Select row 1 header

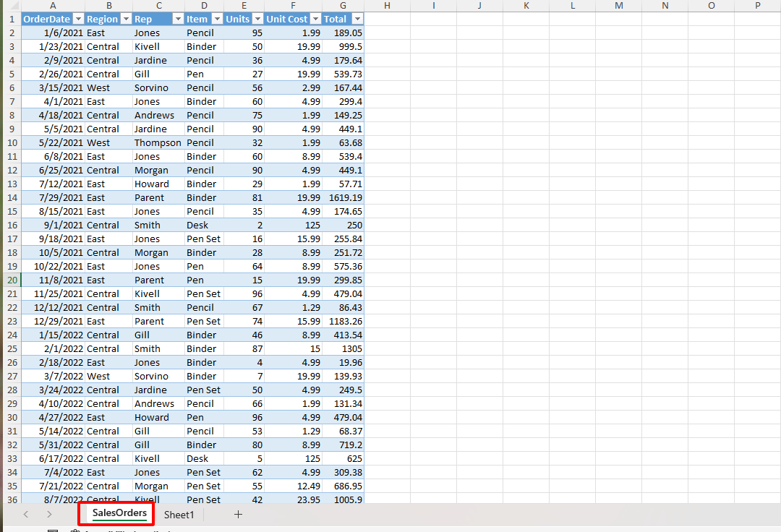(x=12, y=19)
